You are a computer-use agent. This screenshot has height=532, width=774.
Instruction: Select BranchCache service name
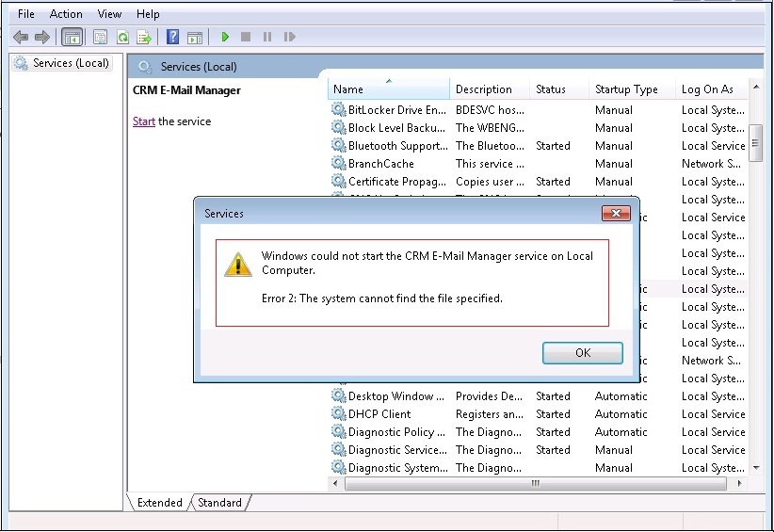tap(380, 163)
